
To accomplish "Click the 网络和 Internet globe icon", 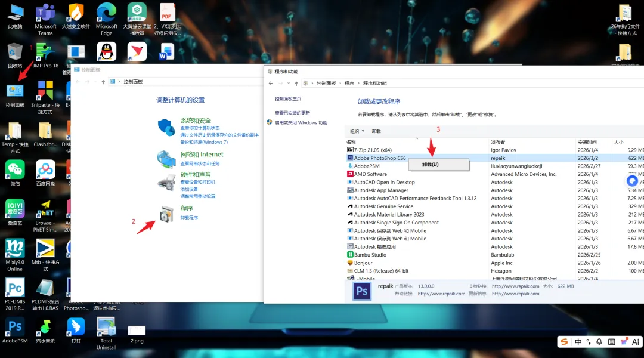I will coord(166,159).
